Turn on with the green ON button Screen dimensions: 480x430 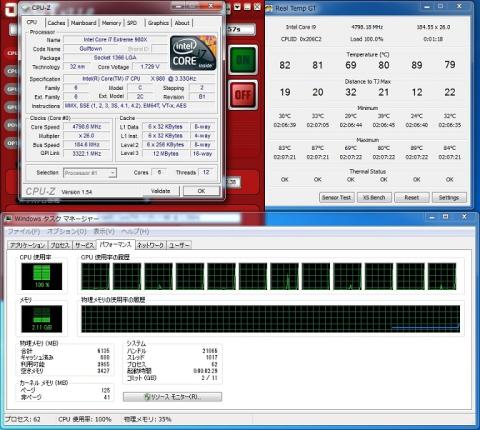coord(243,60)
